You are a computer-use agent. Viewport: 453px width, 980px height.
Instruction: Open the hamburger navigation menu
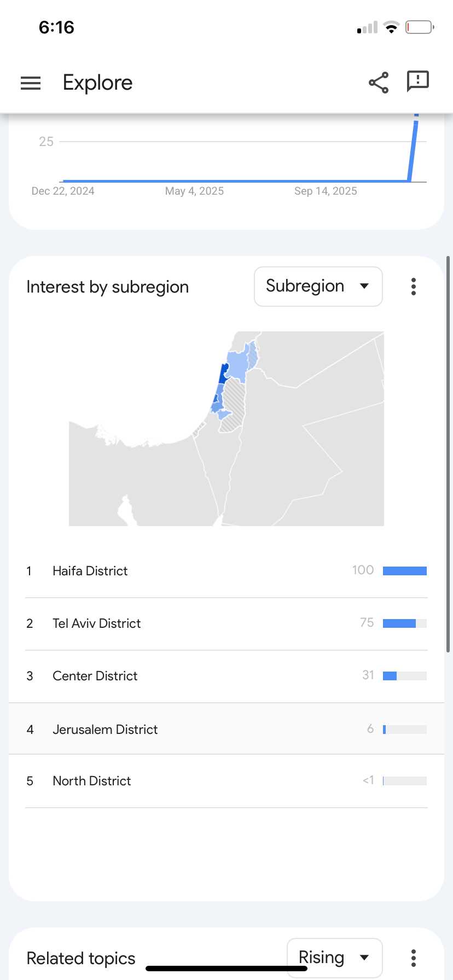tap(31, 83)
